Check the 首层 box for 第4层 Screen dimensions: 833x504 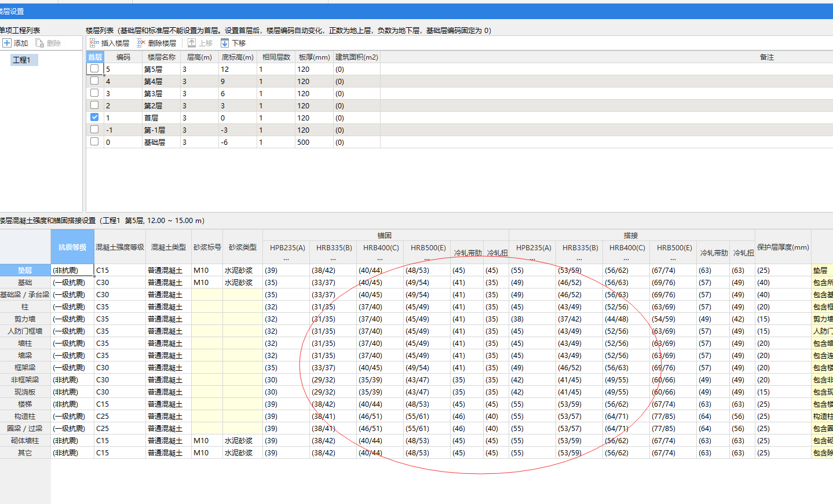[94, 81]
